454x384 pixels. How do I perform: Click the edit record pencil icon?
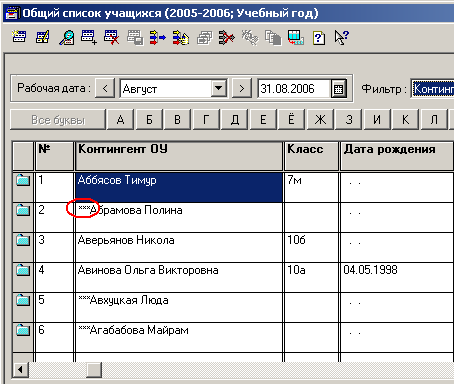coord(43,37)
